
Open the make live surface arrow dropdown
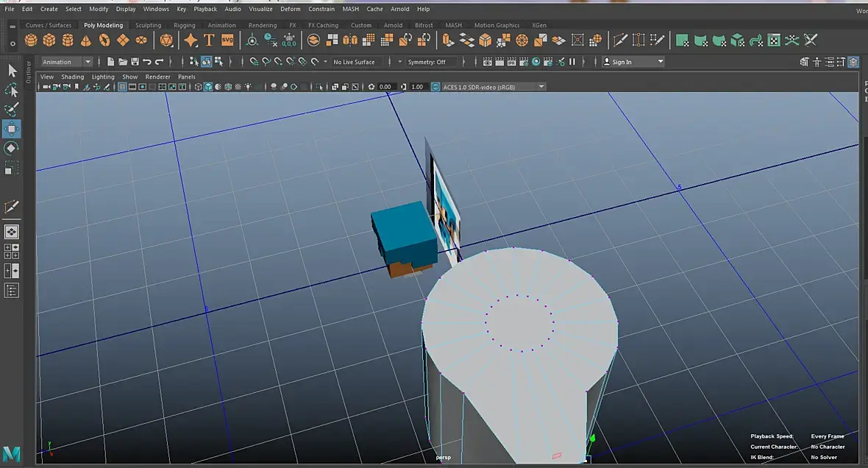pos(325,62)
